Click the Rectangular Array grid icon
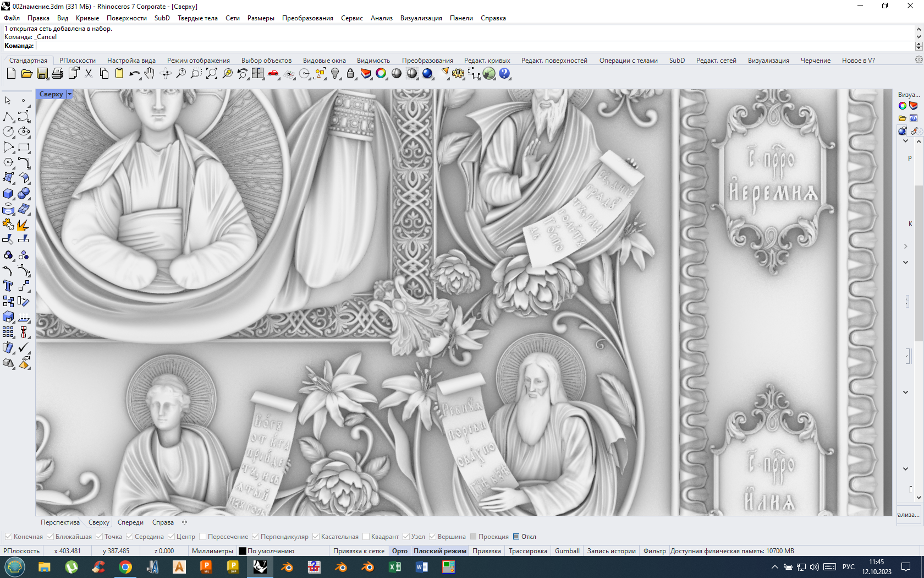Viewport: 924px width, 578px height. (8, 332)
